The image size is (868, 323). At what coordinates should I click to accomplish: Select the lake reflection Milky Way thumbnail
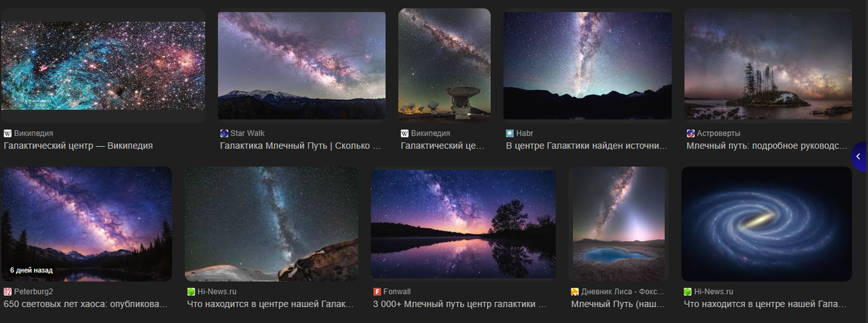(463, 224)
